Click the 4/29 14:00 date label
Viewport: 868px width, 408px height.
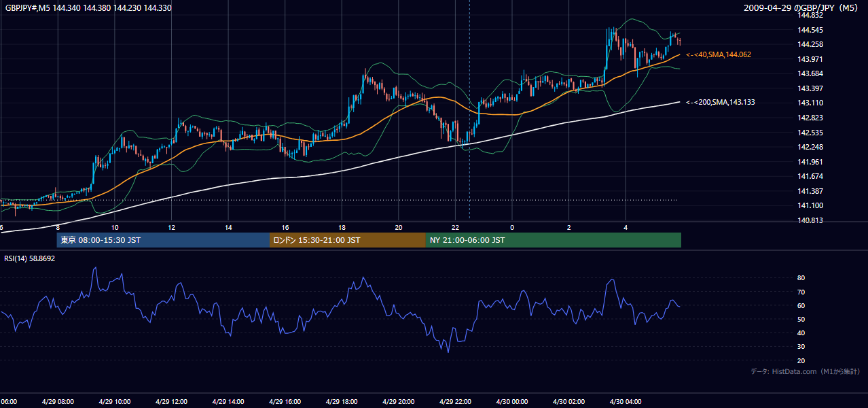pyautogui.click(x=228, y=402)
